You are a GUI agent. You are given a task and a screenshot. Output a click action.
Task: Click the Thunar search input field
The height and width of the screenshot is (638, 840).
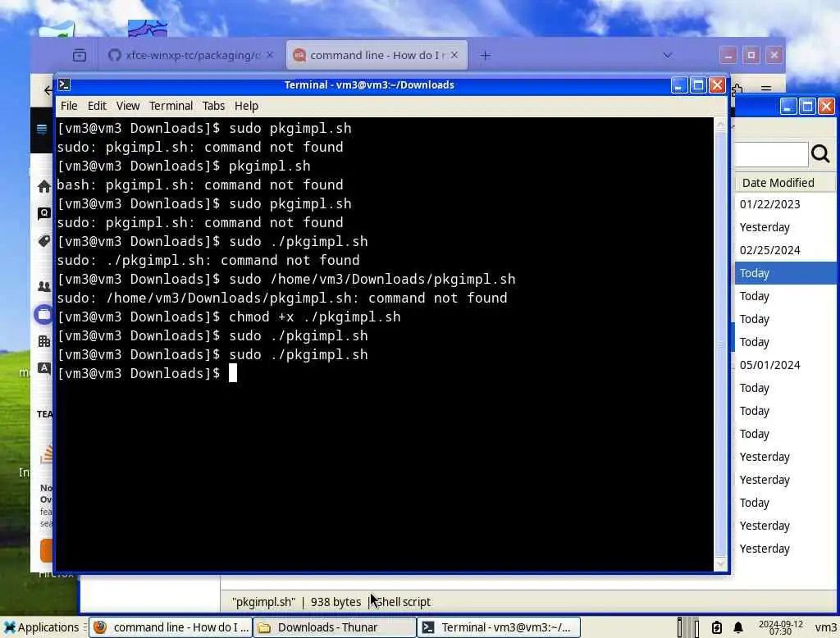pyautogui.click(x=770, y=154)
